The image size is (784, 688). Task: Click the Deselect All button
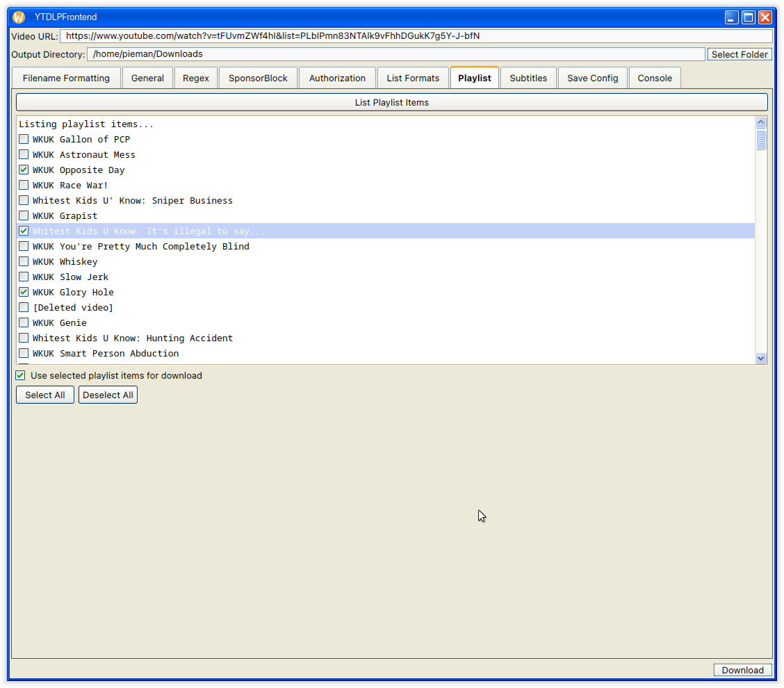coord(108,395)
